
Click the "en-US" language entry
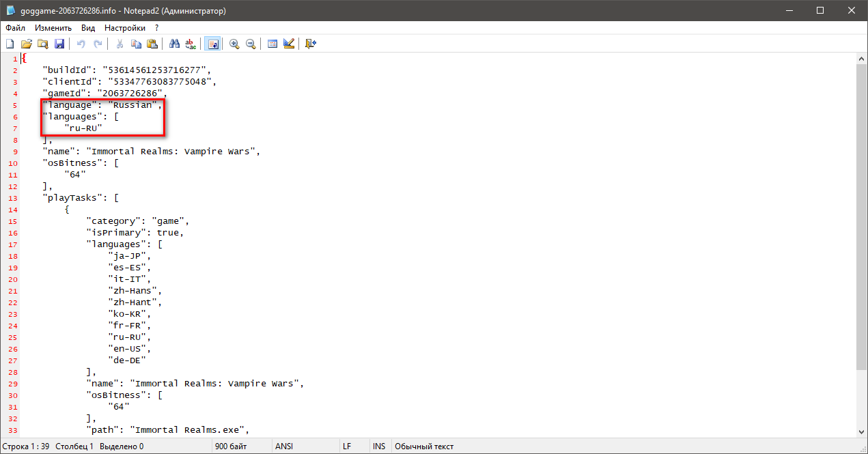click(x=128, y=348)
